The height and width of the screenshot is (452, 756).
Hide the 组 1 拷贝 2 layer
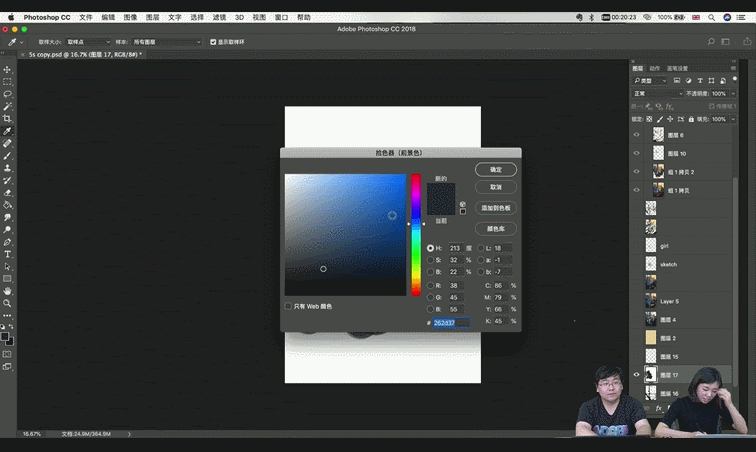click(x=636, y=172)
